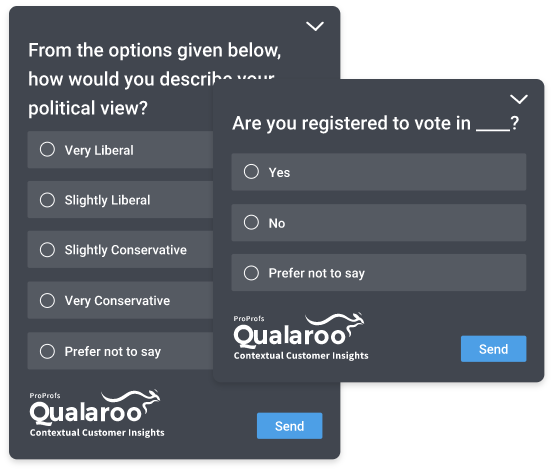Click the kangaroo icon in political survey logo
Screen dimensions: 554x472
pos(131,400)
